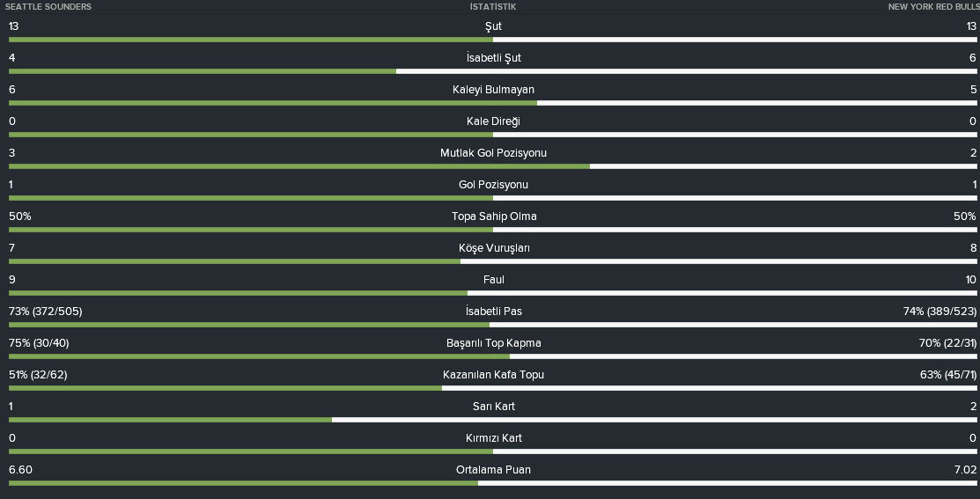Click the Topa Sahip Olma label

coord(494,216)
